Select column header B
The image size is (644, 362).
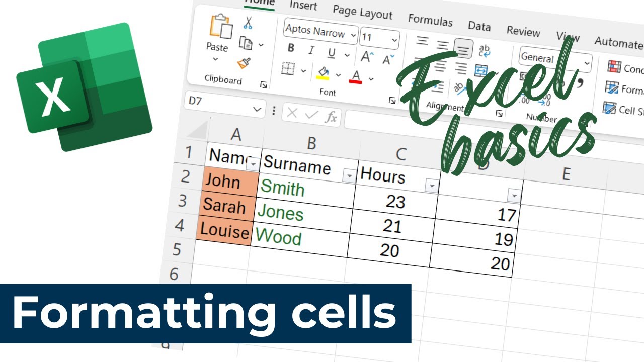(x=311, y=143)
